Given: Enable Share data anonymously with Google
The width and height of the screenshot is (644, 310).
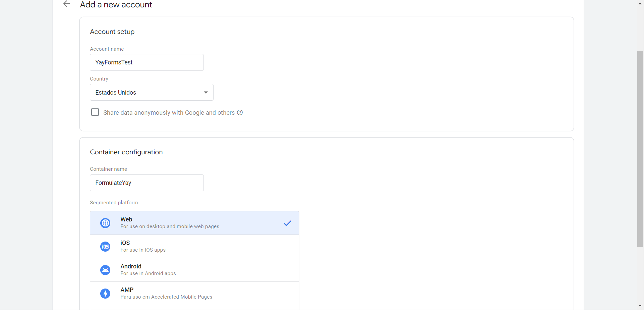Looking at the screenshot, I should (95, 112).
